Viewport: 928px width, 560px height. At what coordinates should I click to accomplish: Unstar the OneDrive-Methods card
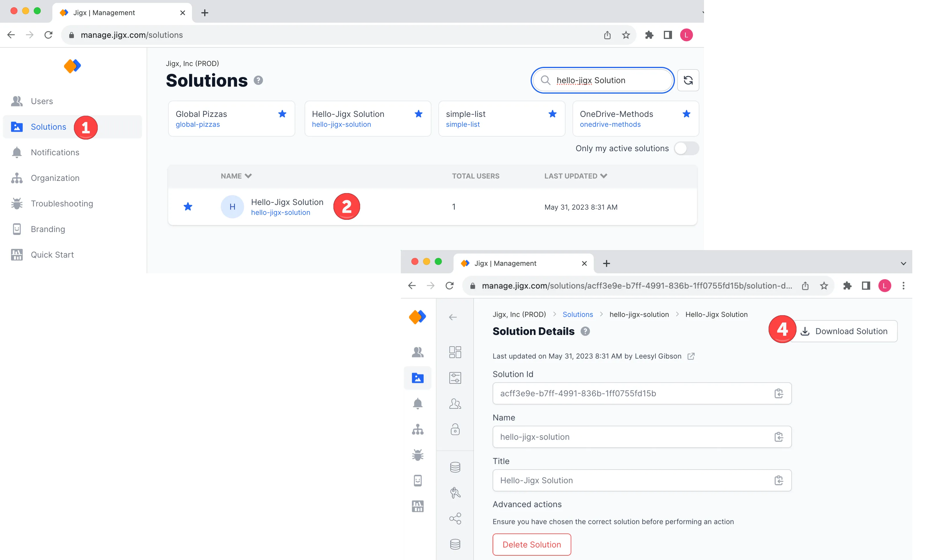click(x=687, y=114)
